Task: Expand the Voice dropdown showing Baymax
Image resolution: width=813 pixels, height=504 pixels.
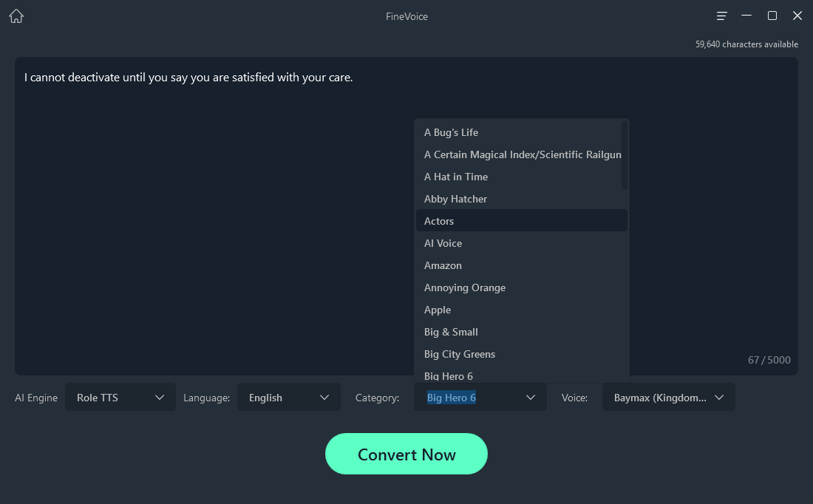Action: (x=667, y=397)
